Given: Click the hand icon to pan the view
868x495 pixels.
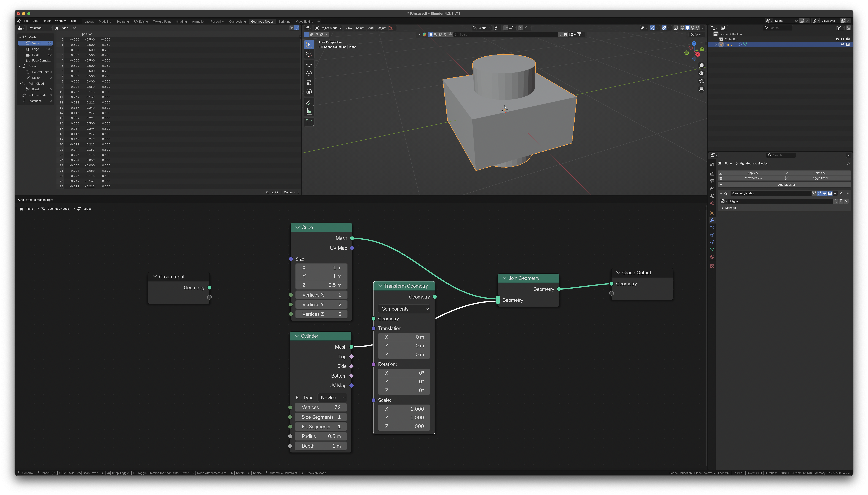Looking at the screenshot, I should (x=701, y=73).
